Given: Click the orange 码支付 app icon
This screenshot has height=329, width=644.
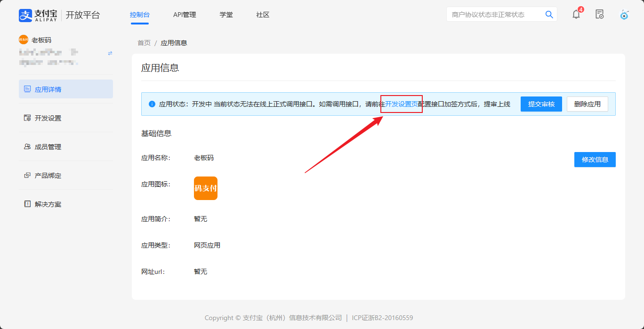Looking at the screenshot, I should (x=206, y=188).
